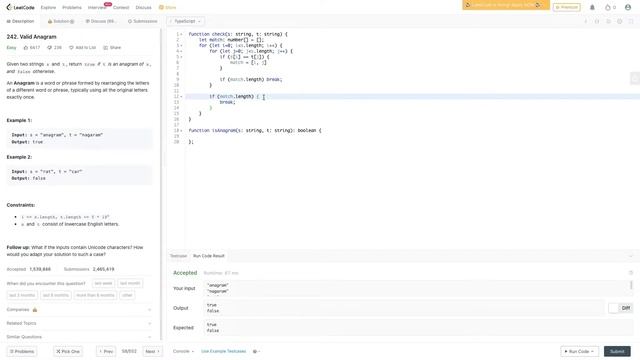
Task: Collapse the result panel chevron
Action: [x=631, y=256]
